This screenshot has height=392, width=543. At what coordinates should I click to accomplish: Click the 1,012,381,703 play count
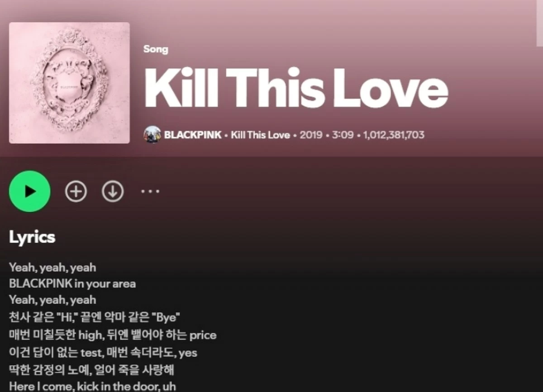click(394, 135)
